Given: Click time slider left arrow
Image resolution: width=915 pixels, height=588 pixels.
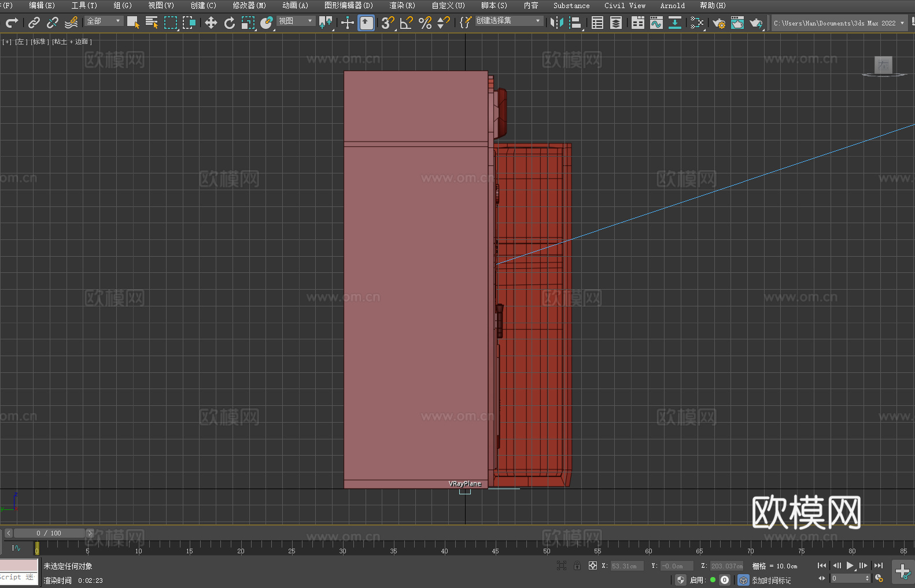Looking at the screenshot, I should tap(8, 533).
